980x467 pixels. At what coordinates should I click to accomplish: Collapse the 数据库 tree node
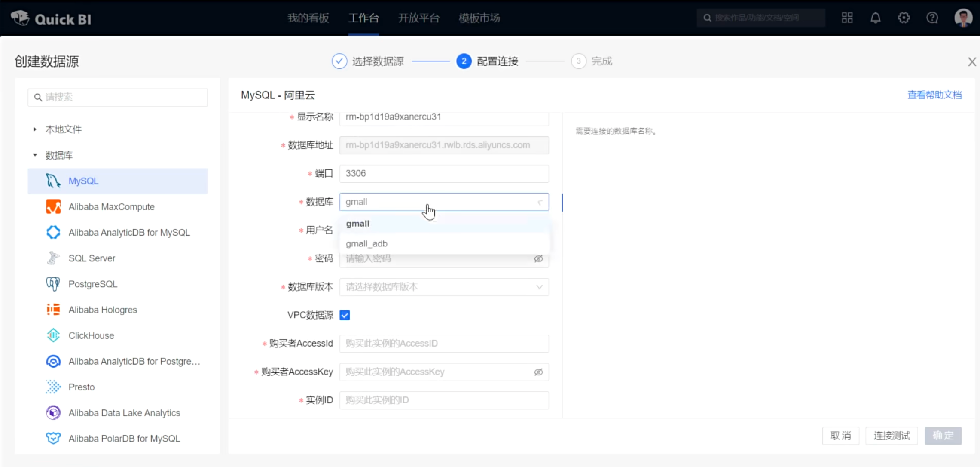[x=35, y=155]
